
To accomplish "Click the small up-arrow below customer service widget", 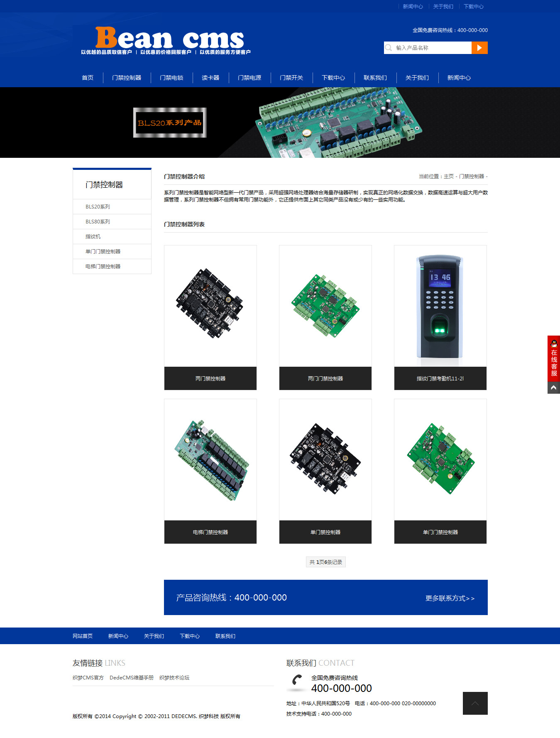I will (553, 388).
